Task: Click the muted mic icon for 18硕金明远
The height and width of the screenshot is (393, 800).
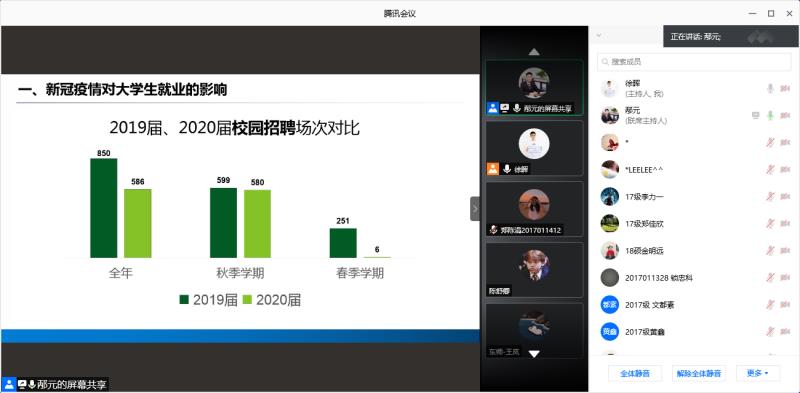Action: [770, 251]
